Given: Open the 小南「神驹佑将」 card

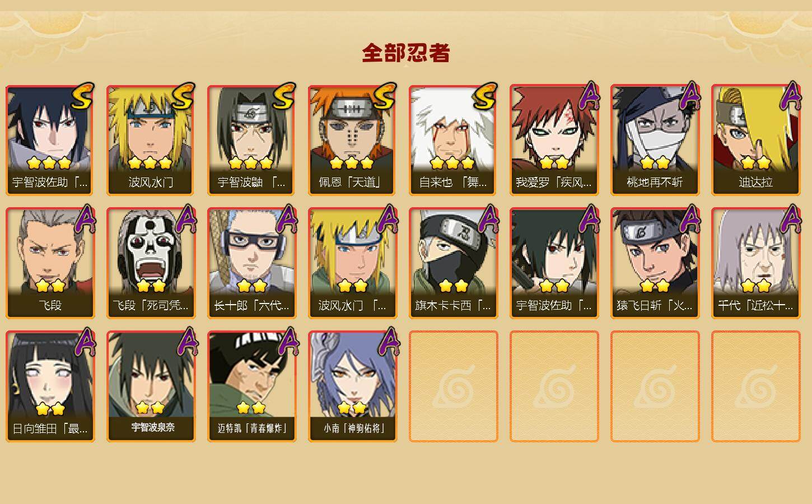Looking at the screenshot, I should point(352,386).
